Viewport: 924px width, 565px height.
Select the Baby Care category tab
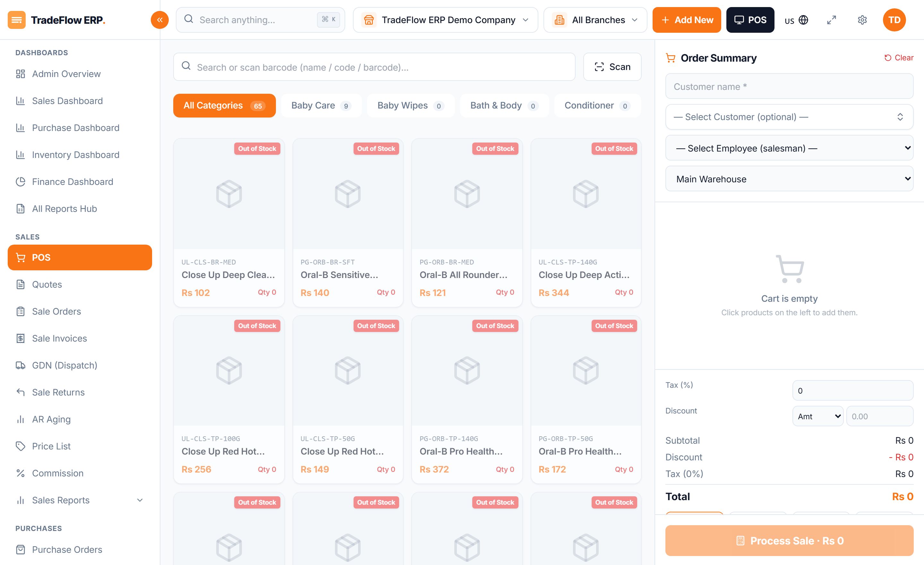(321, 105)
